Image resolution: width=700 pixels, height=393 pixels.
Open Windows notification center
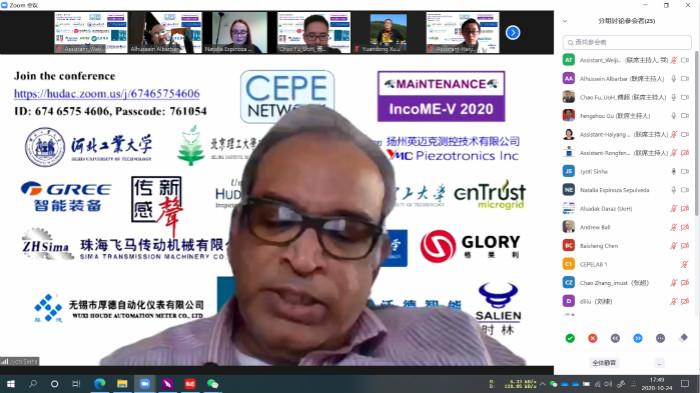tap(685, 384)
